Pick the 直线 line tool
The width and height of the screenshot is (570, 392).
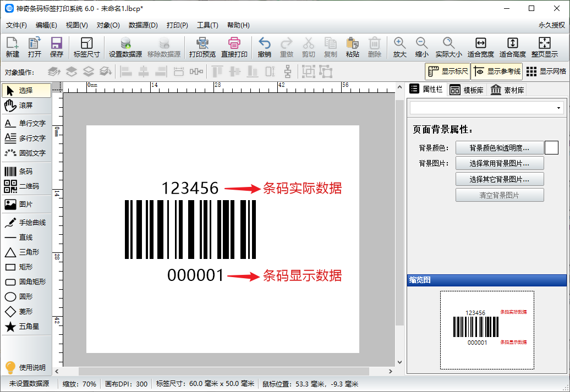[x=26, y=238]
